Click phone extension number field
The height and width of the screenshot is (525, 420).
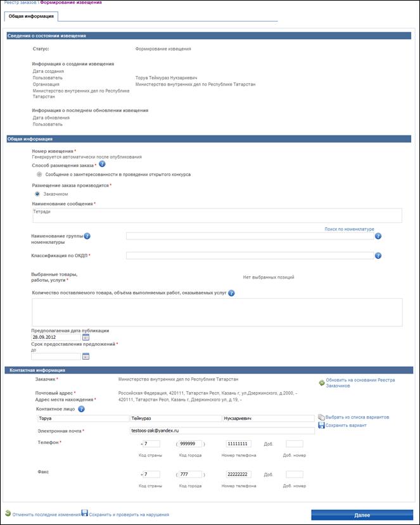coord(295,444)
